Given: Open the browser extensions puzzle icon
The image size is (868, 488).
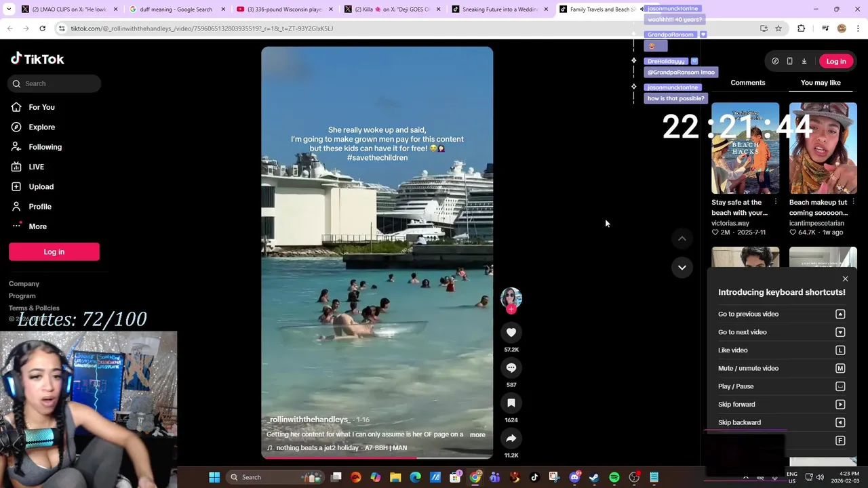Looking at the screenshot, I should (x=802, y=28).
